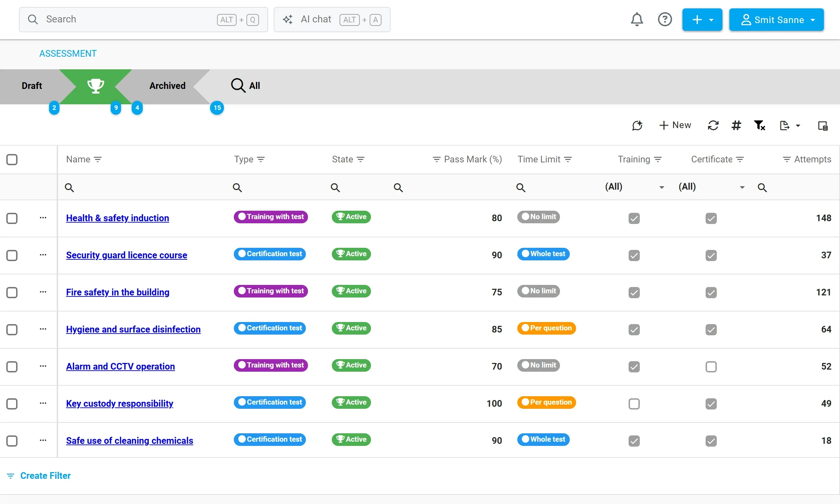Viewport: 840px width, 504px height.
Task: Click the orange Per question badge for Hygiene
Action: click(x=546, y=328)
